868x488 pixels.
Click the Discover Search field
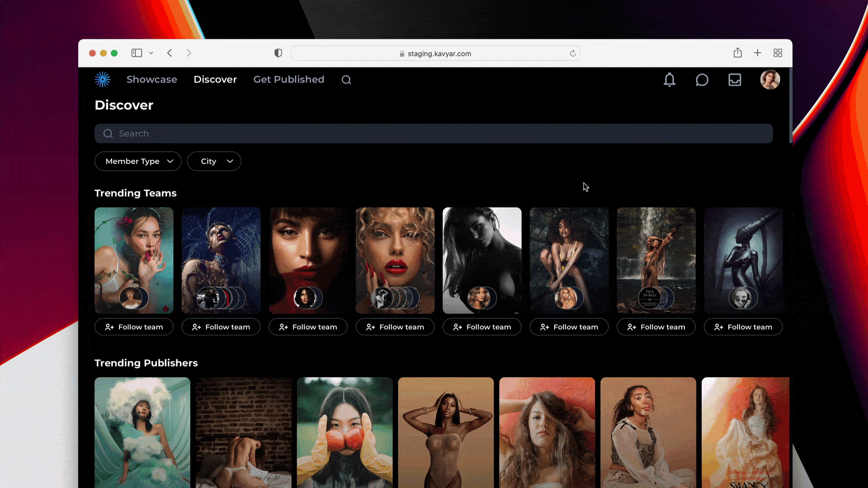click(x=434, y=133)
